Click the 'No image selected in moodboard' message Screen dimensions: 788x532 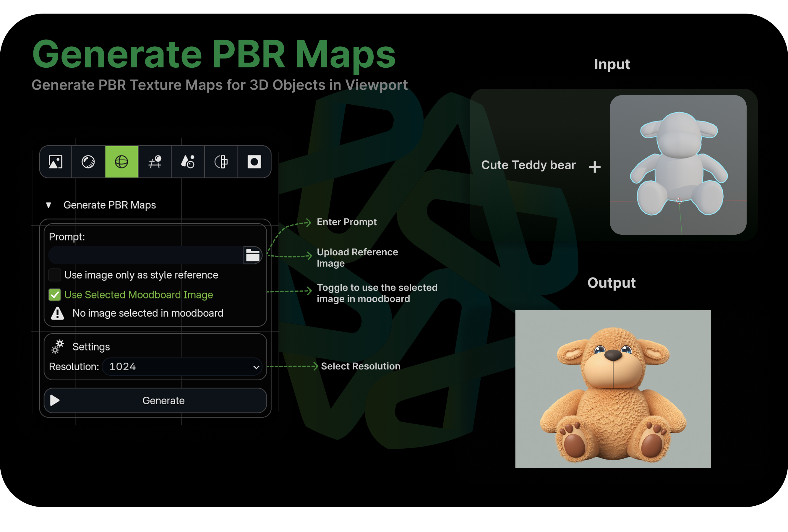coord(148,313)
